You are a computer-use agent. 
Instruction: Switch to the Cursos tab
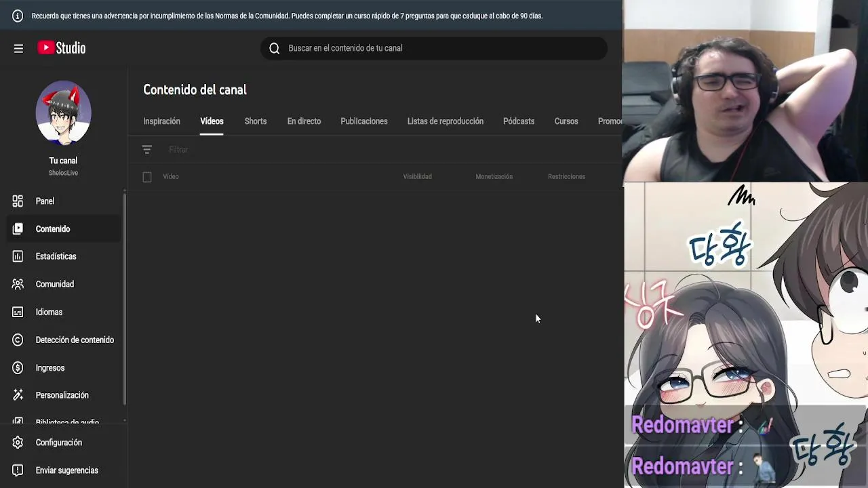(566, 121)
